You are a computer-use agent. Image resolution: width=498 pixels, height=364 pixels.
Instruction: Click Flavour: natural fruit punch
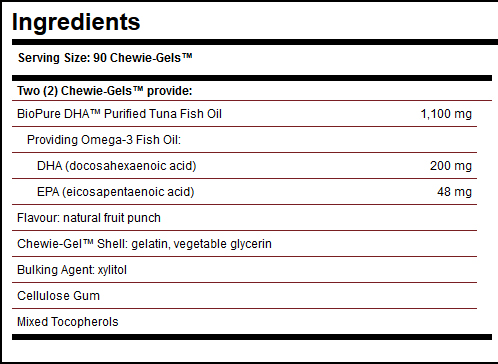coord(89,218)
